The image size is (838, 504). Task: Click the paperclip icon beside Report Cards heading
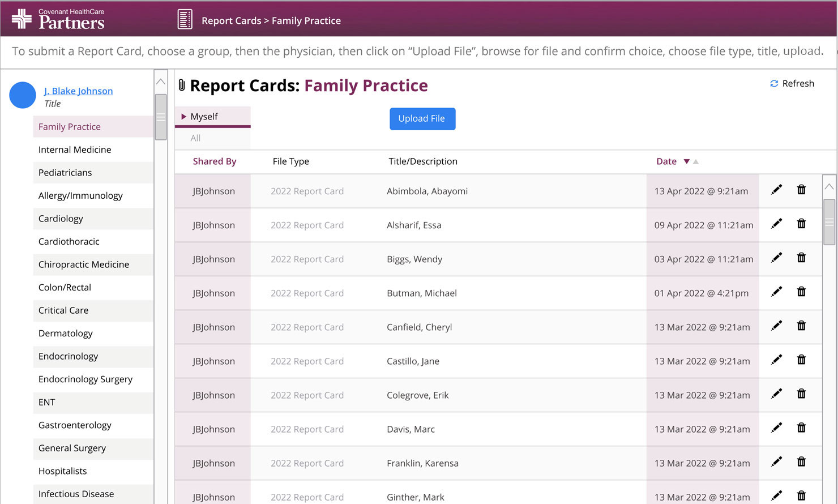tap(182, 86)
